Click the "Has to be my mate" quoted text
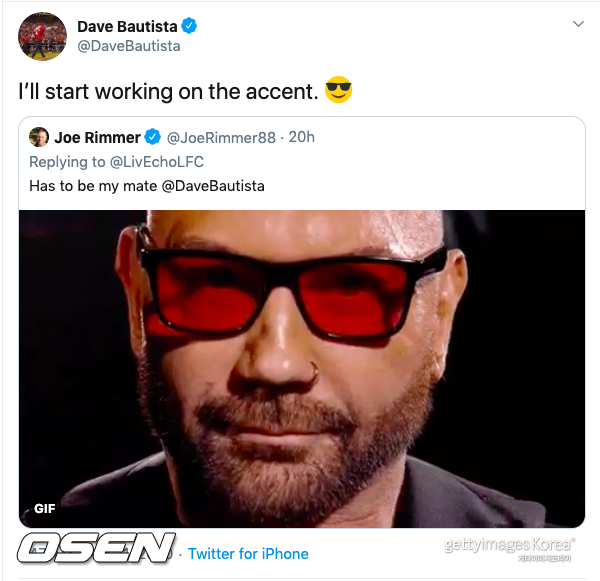The width and height of the screenshot is (600, 581). pos(88,186)
